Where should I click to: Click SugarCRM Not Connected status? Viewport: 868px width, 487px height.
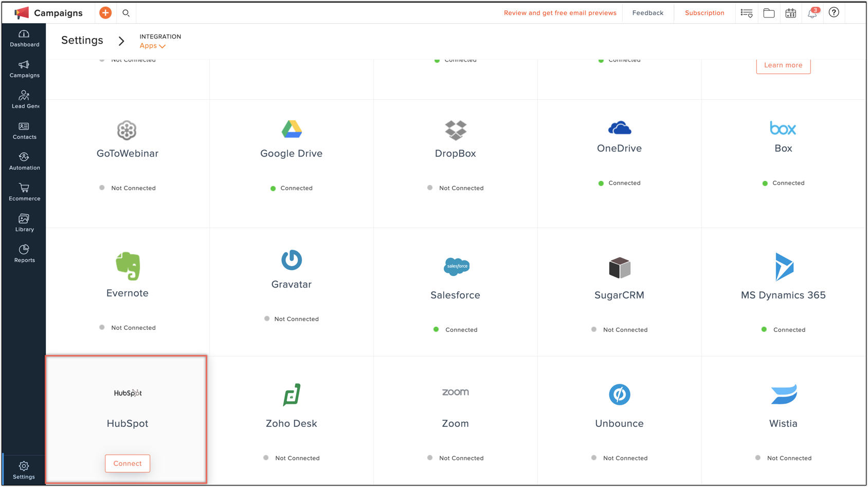(620, 330)
